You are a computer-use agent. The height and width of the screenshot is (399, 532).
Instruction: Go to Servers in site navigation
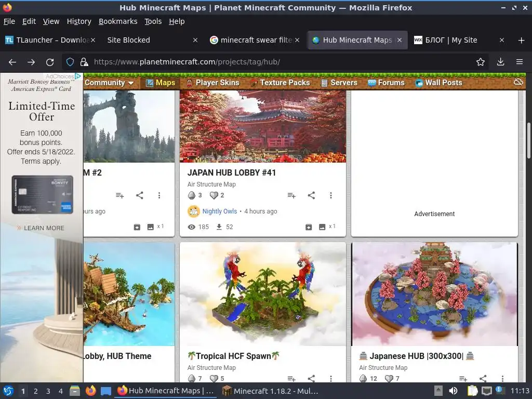pyautogui.click(x=339, y=83)
